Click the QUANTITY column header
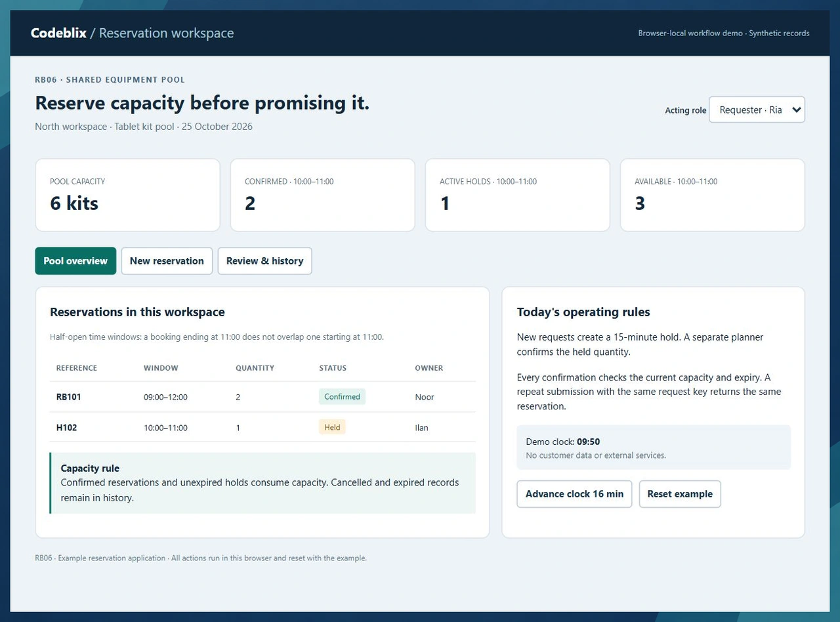840x622 pixels. click(x=255, y=368)
